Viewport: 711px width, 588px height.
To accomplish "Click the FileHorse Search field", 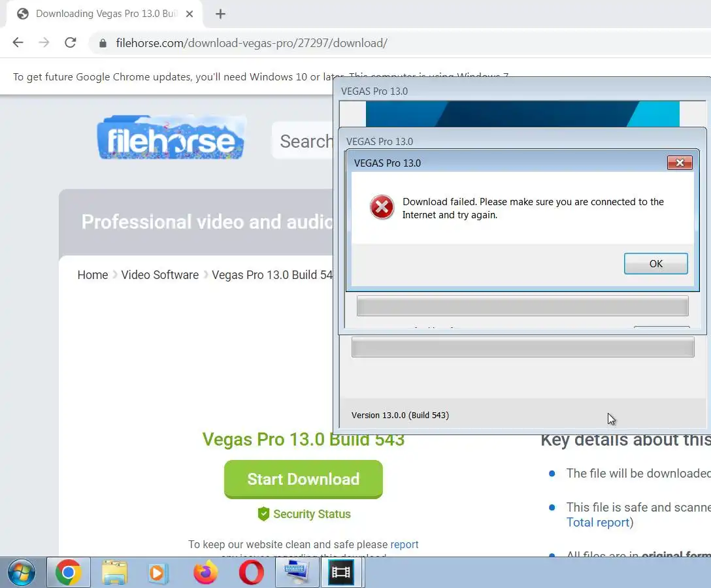I will pyautogui.click(x=304, y=141).
